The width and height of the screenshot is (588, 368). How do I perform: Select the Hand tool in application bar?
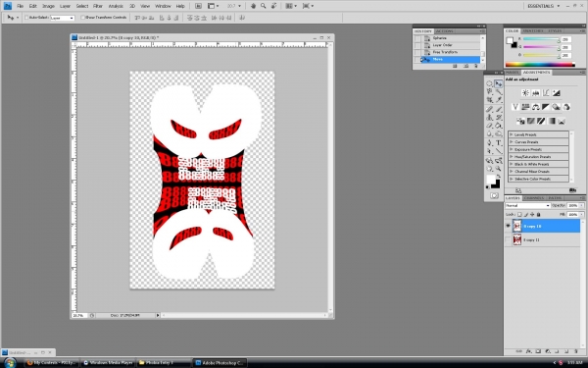(253, 6)
